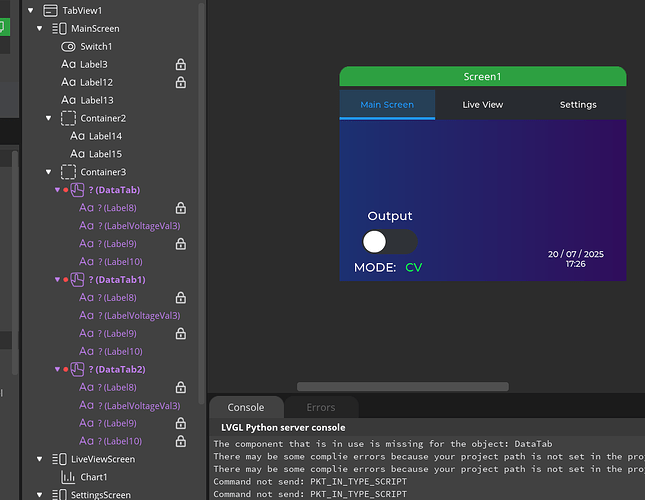Click the Container2 dashed box icon

click(x=68, y=118)
